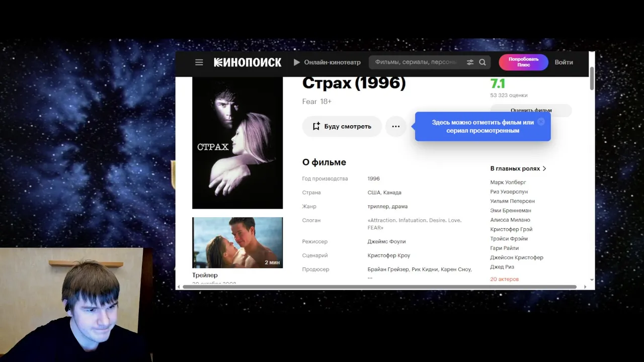
Task: Click the Канада country link
Action: pyautogui.click(x=392, y=193)
